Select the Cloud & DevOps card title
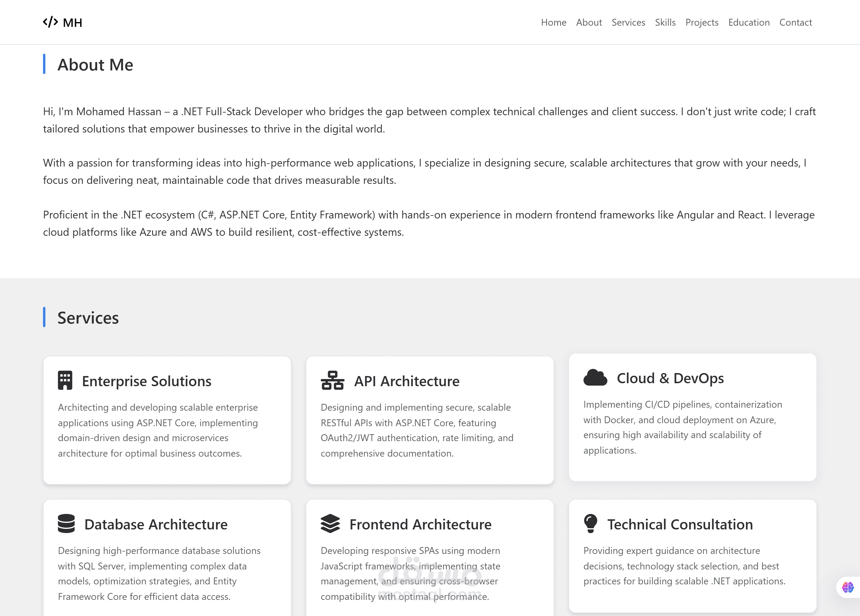The height and width of the screenshot is (616, 860). tap(670, 378)
